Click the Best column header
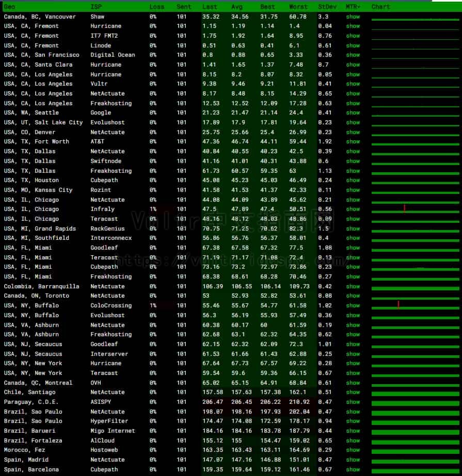This screenshot has width=462, height=476. click(x=267, y=7)
